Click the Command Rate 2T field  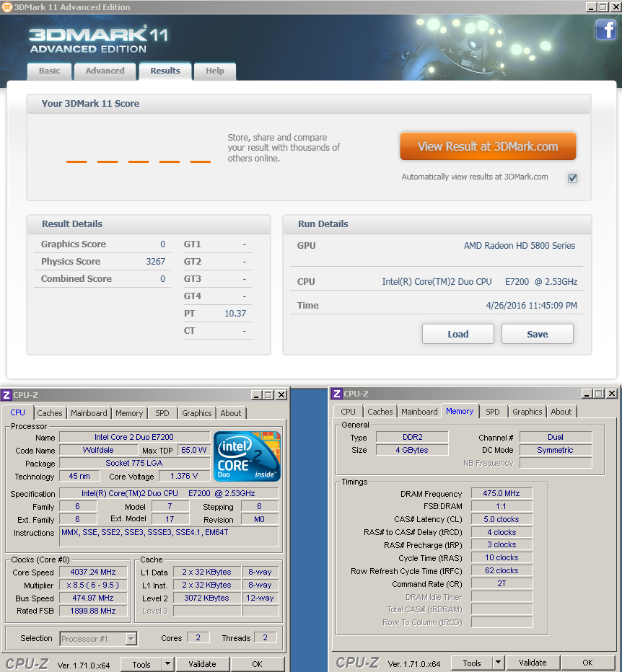[501, 583]
